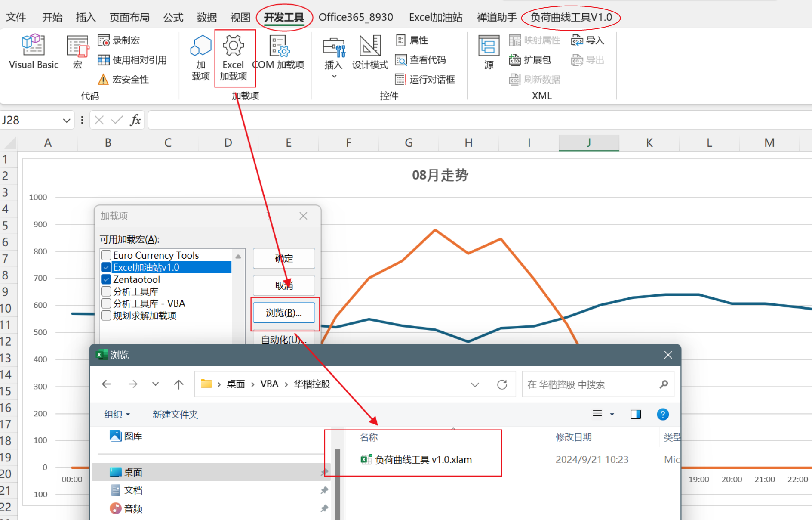Click the Excel 加载项 gear icon
Screen dimensions: 812x520
tap(234, 45)
